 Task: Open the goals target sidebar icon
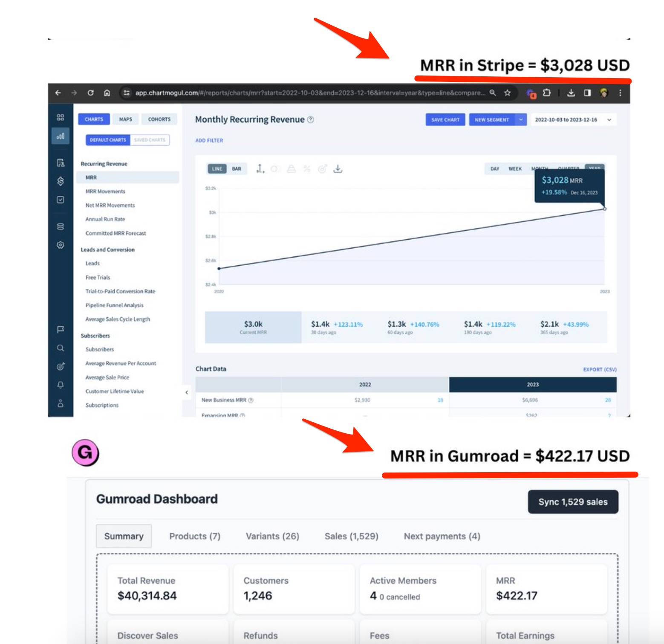(x=61, y=366)
